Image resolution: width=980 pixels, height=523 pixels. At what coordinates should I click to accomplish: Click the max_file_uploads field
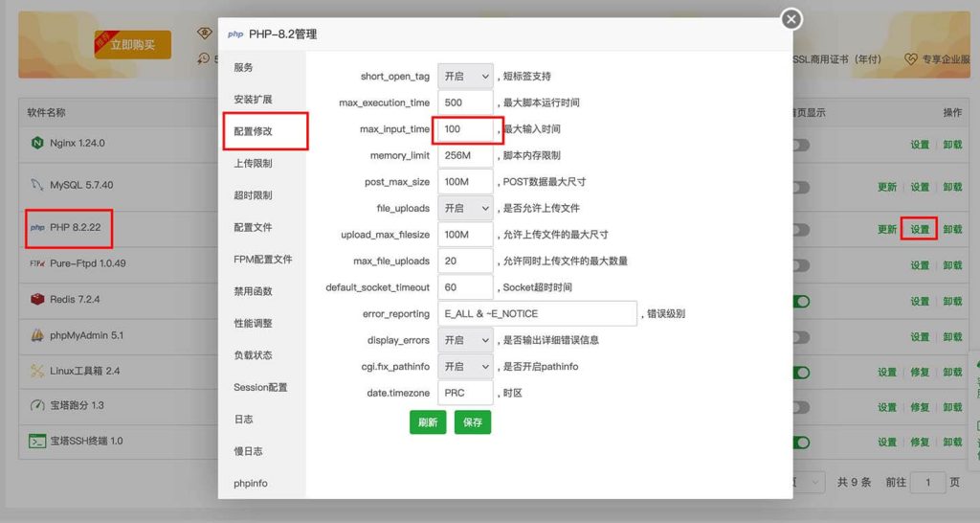coord(466,261)
